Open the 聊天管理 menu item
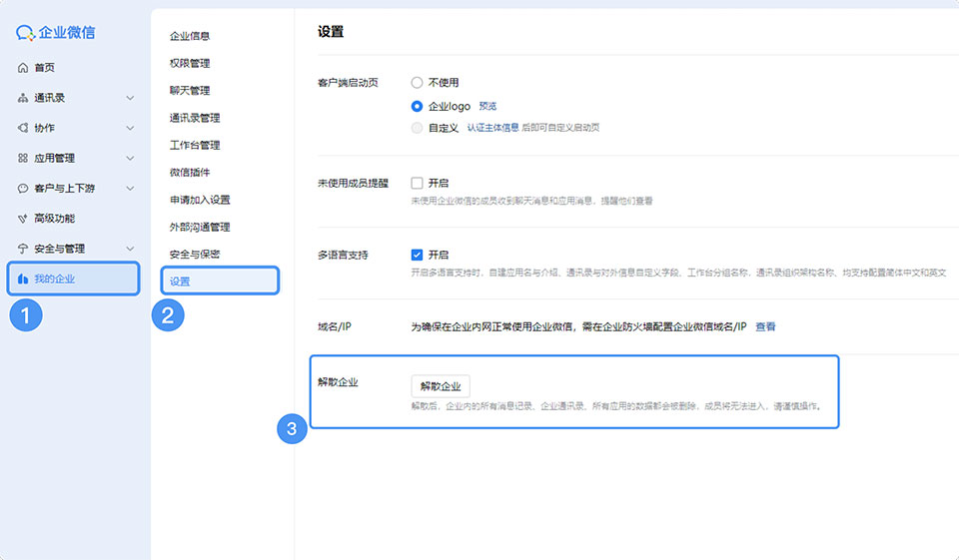959x560 pixels. tap(190, 91)
